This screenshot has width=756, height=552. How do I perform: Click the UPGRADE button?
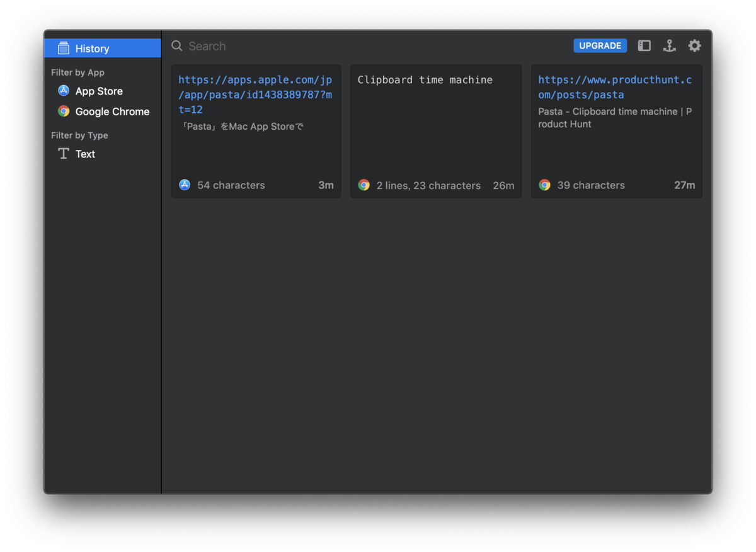click(600, 45)
